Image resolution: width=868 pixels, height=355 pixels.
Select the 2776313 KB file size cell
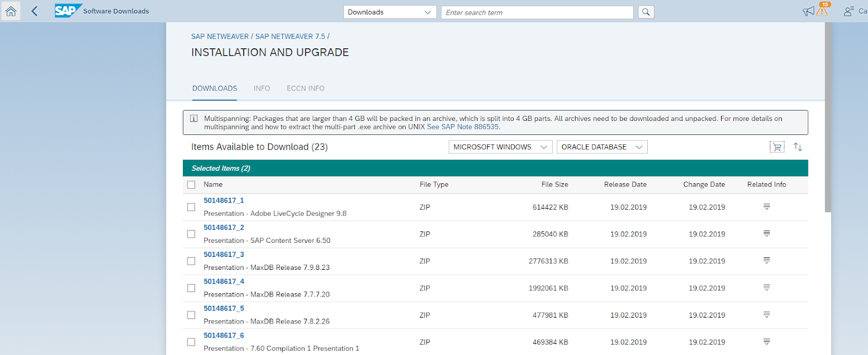pos(548,261)
